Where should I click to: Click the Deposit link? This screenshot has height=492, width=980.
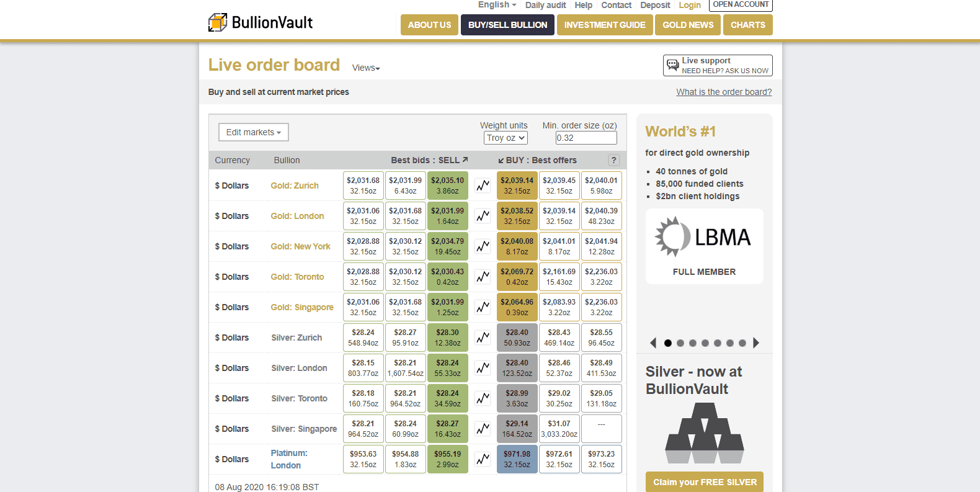(655, 5)
